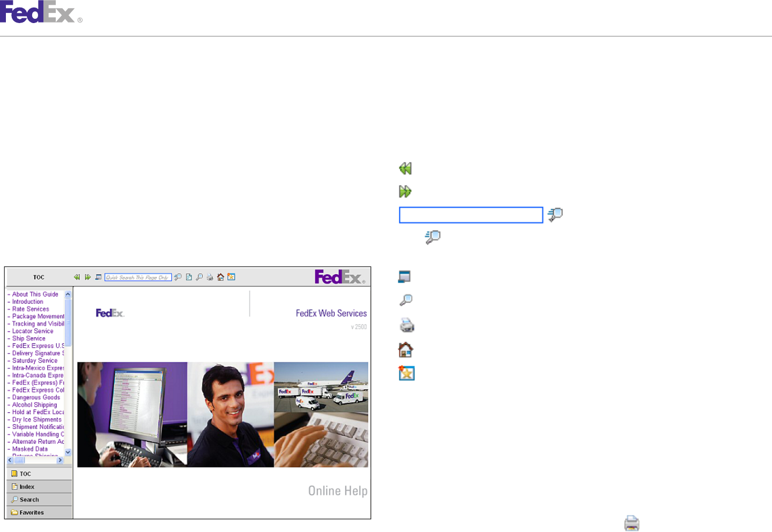
Task: Switch to the Search tab
Action: pos(39,499)
